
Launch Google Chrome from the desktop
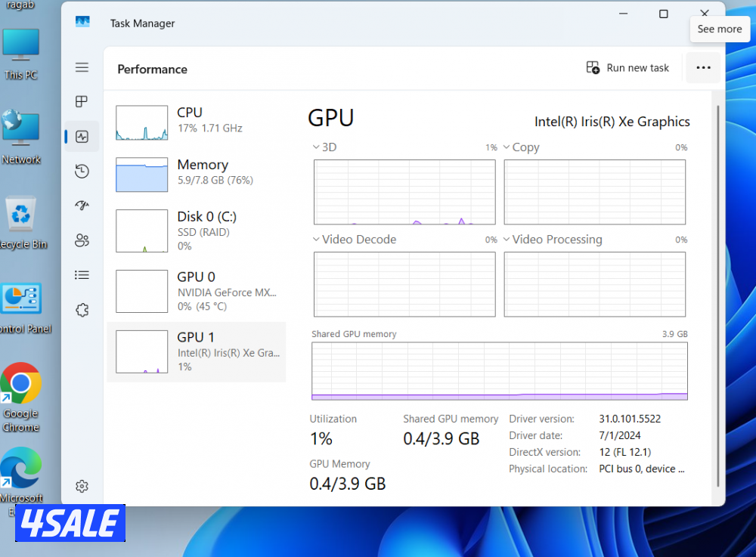pos(21,384)
